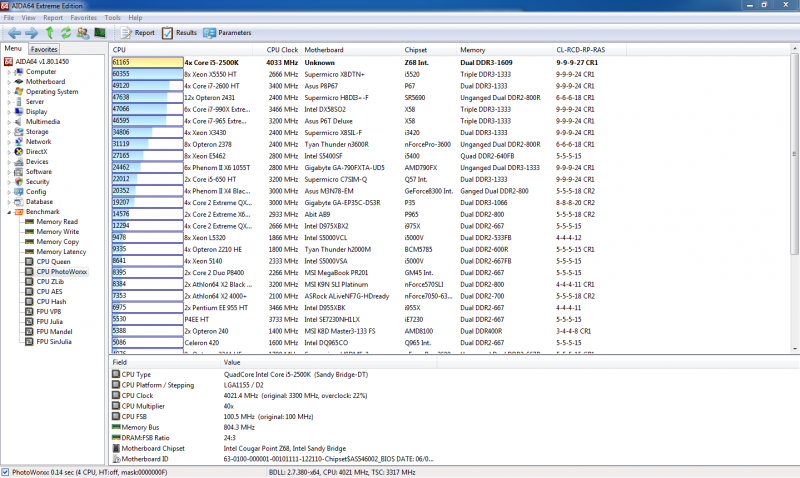Click the Operating System Windows icon
The image size is (800, 478).
tap(19, 92)
